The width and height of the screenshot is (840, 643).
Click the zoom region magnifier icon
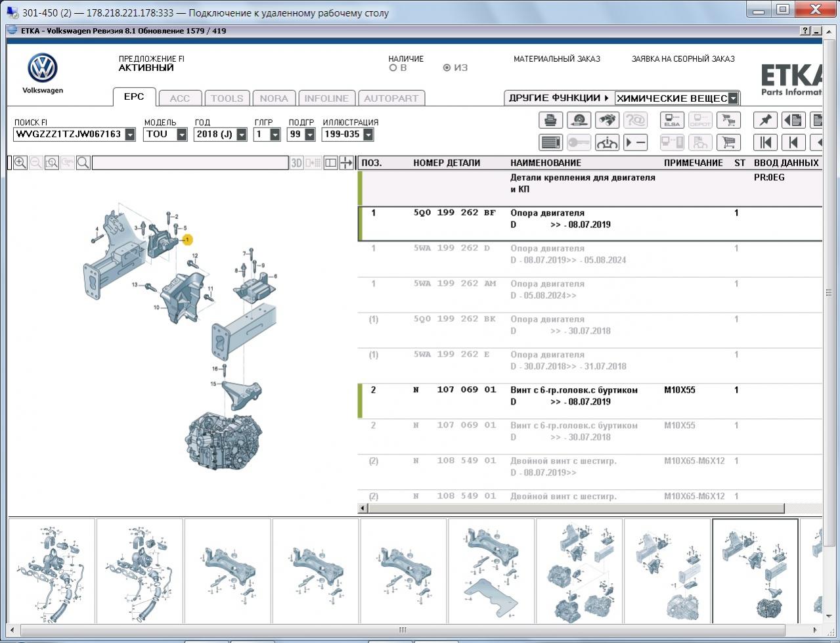click(x=52, y=163)
